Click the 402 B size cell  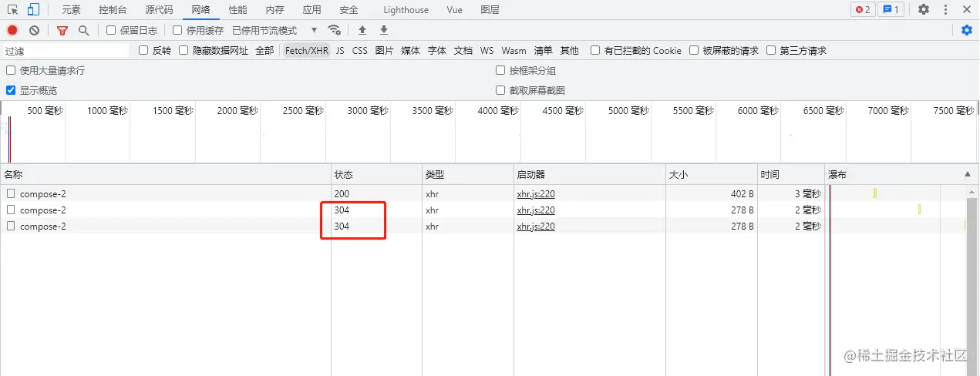pos(711,194)
